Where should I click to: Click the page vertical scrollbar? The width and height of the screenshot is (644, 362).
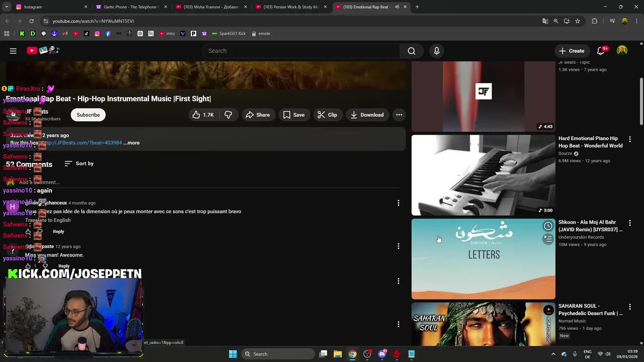click(641, 101)
